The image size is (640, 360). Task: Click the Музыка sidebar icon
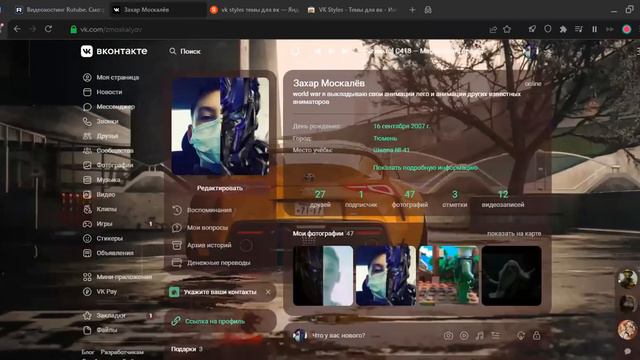coord(87,180)
